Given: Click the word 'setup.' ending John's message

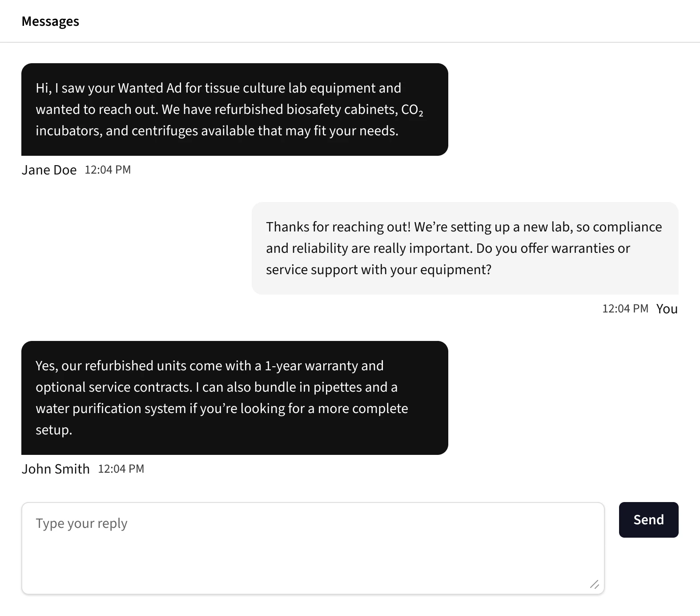Looking at the screenshot, I should tap(54, 430).
